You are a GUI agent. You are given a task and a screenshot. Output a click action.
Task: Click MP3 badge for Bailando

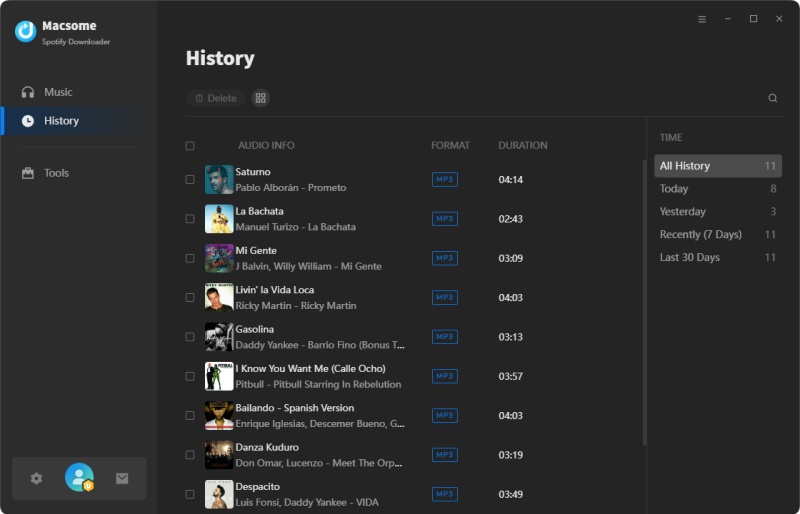(x=444, y=415)
